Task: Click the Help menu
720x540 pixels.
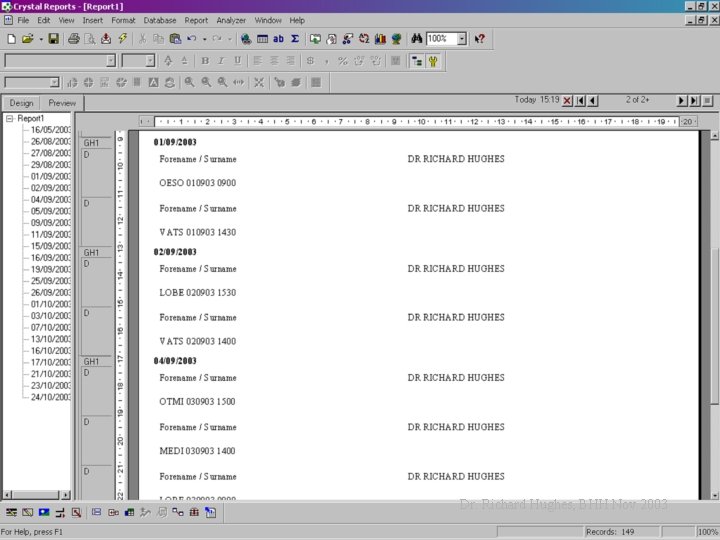Action: click(x=297, y=20)
